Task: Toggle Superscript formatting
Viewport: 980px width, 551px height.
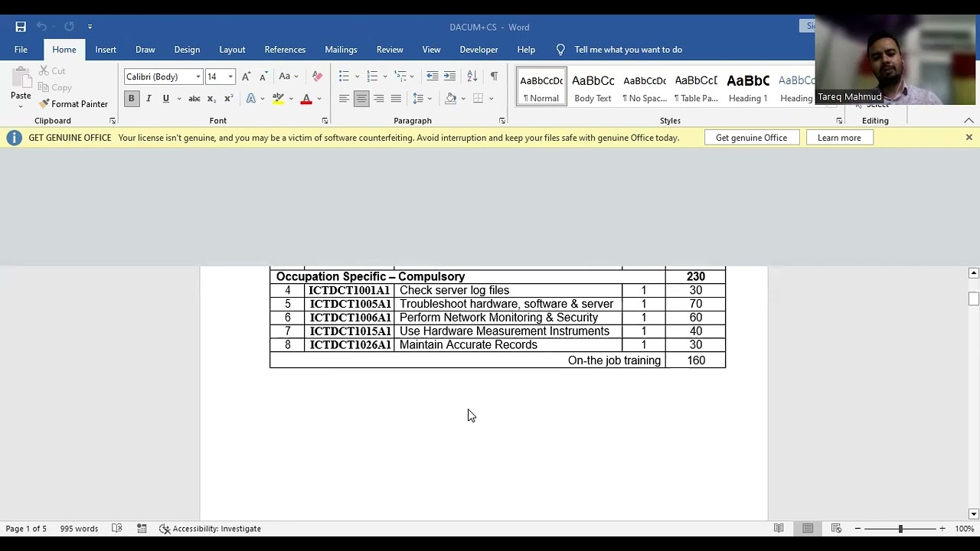Action: click(228, 99)
